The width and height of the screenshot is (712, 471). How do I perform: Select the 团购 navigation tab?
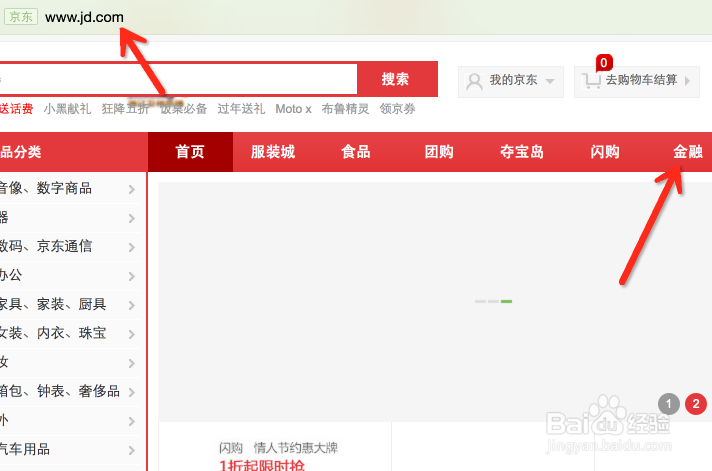[x=439, y=152]
